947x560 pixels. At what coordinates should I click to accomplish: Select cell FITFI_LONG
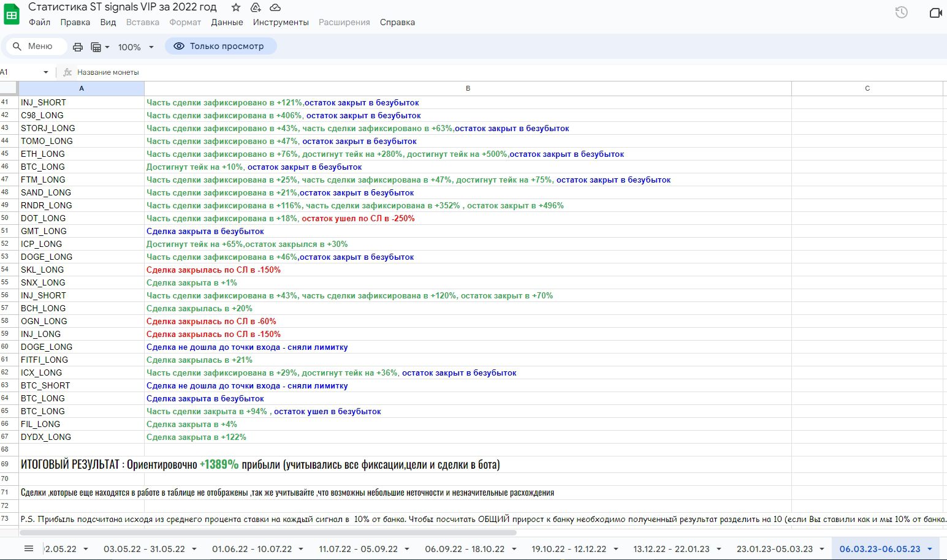point(82,360)
